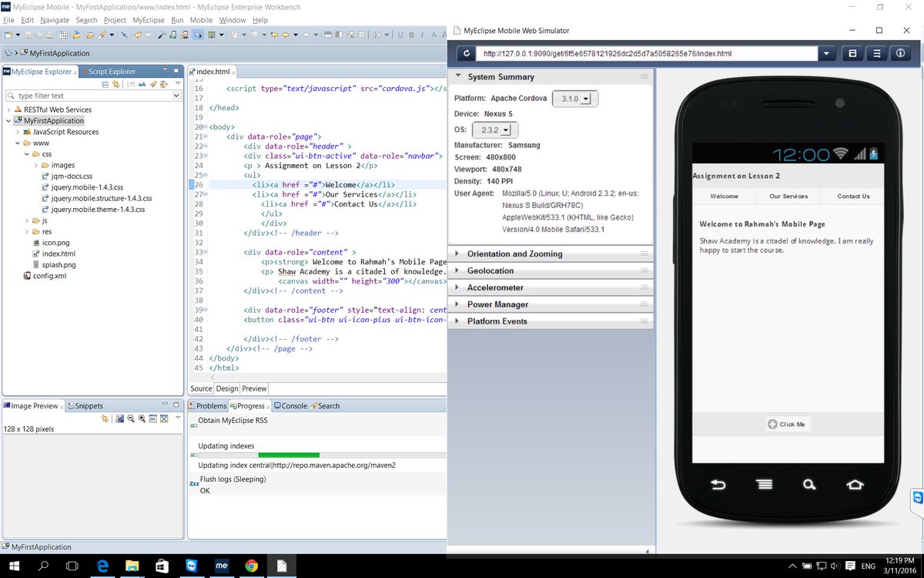Open the Windows Start menu
The height and width of the screenshot is (578, 924).
click(x=13, y=566)
